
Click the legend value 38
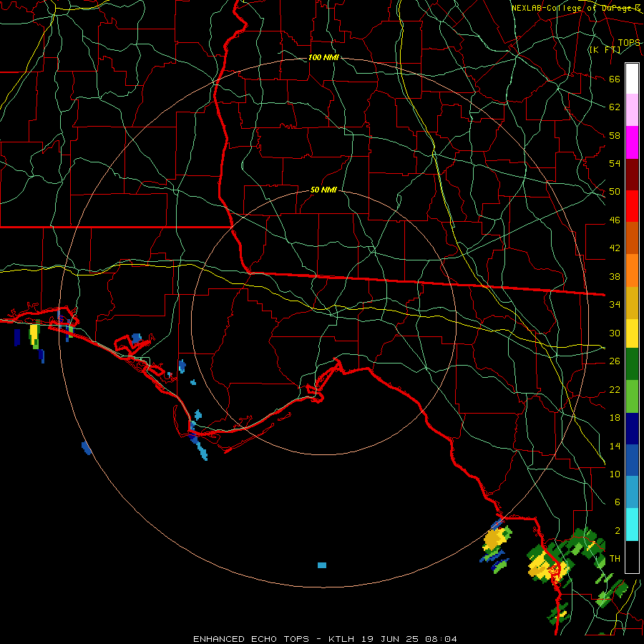pos(615,276)
